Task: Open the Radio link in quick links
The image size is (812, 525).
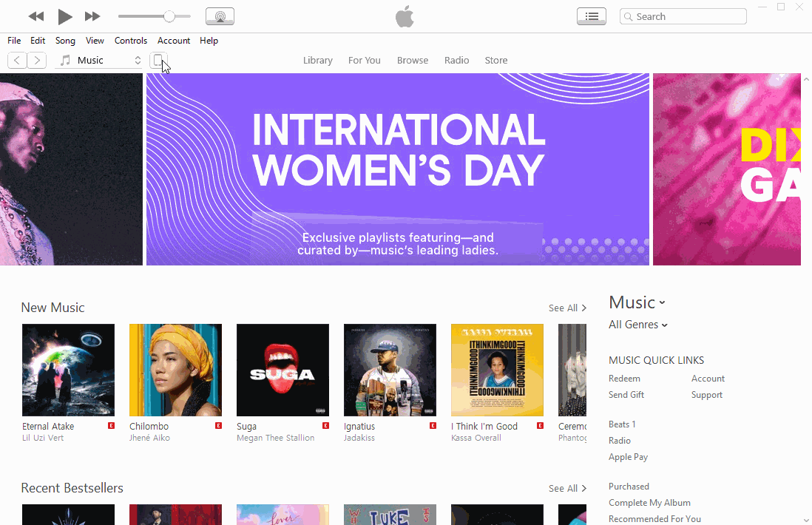Action: 620,441
